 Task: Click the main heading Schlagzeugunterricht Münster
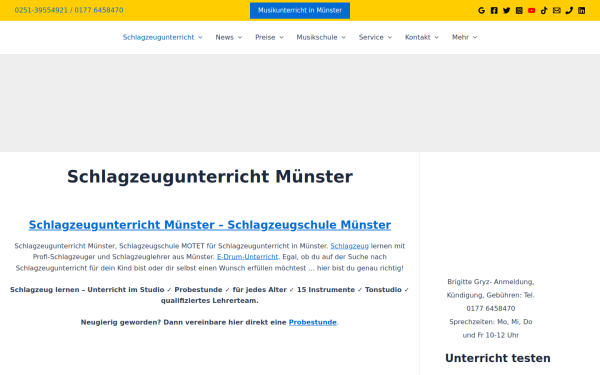[x=210, y=177]
